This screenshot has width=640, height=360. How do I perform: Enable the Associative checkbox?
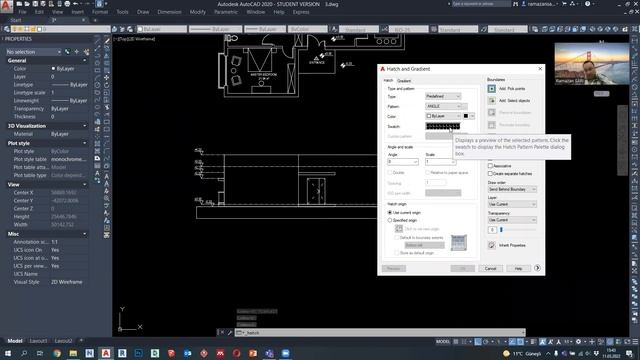click(490, 166)
